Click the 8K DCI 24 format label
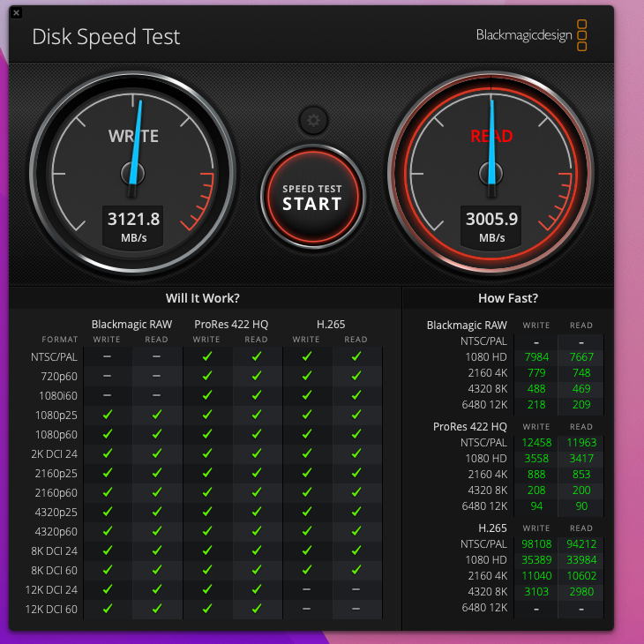The image size is (644, 644). (54, 550)
